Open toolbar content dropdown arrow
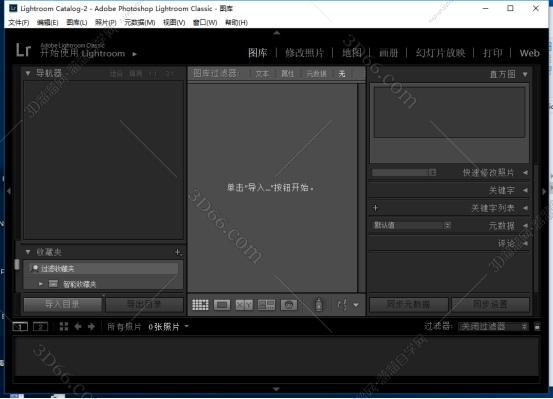This screenshot has height=399, width=553. point(356,305)
